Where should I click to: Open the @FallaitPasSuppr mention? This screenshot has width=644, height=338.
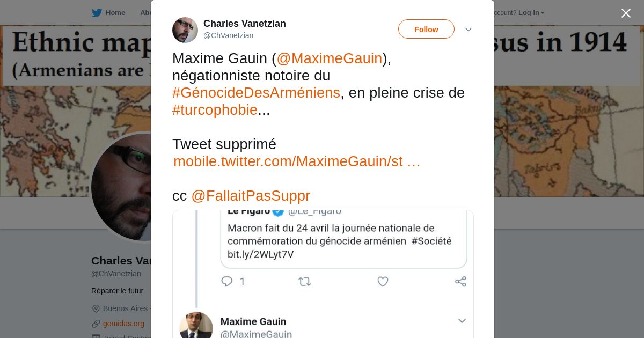(x=251, y=196)
